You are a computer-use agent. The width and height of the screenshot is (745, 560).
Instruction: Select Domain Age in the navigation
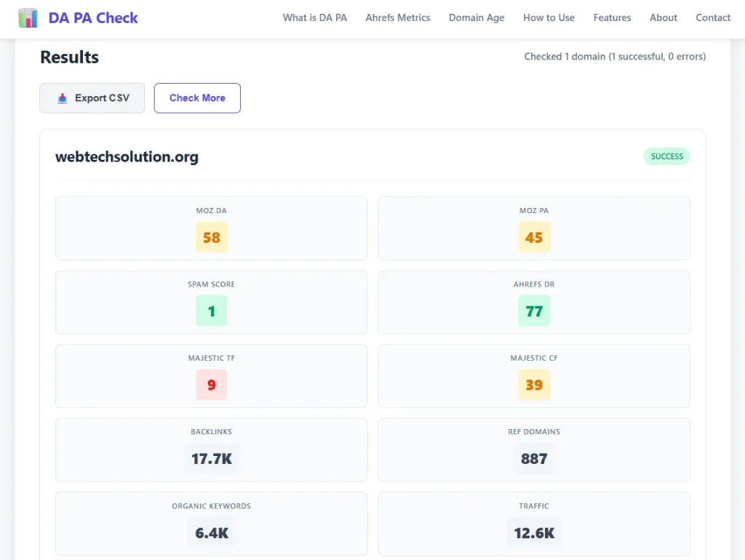click(x=477, y=17)
